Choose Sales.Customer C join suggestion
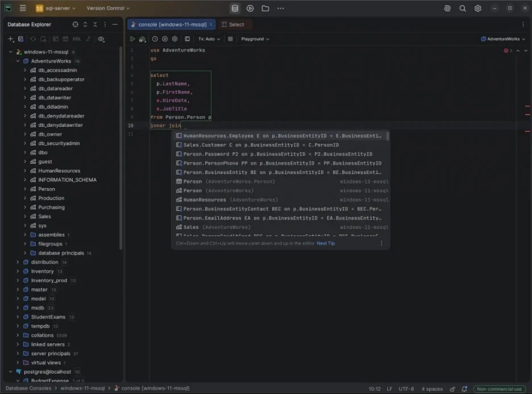The image size is (532, 394). pos(280,145)
